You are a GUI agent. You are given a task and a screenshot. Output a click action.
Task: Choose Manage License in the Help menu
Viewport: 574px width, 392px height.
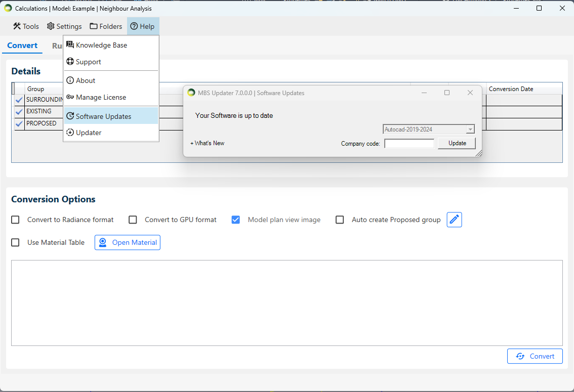101,97
